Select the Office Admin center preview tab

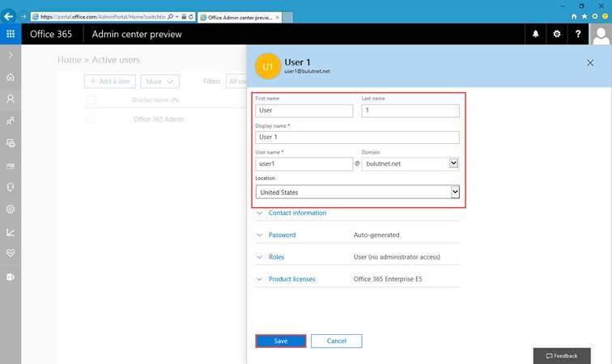pos(240,18)
